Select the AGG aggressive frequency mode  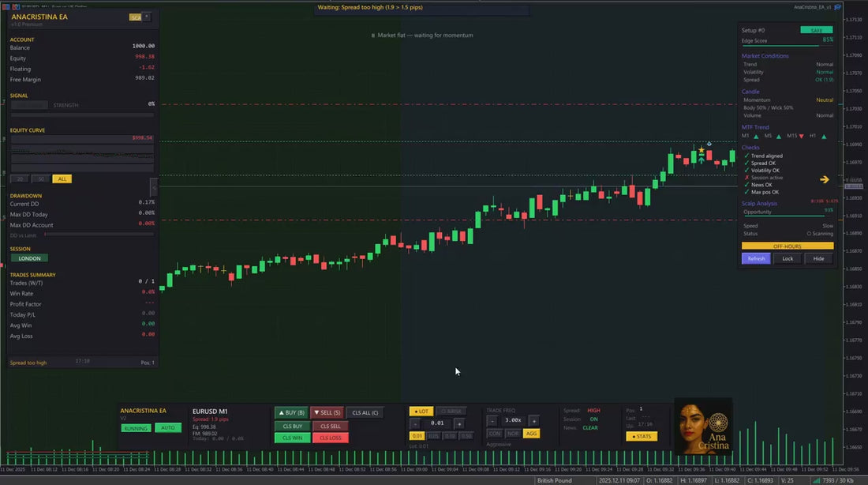tap(531, 434)
